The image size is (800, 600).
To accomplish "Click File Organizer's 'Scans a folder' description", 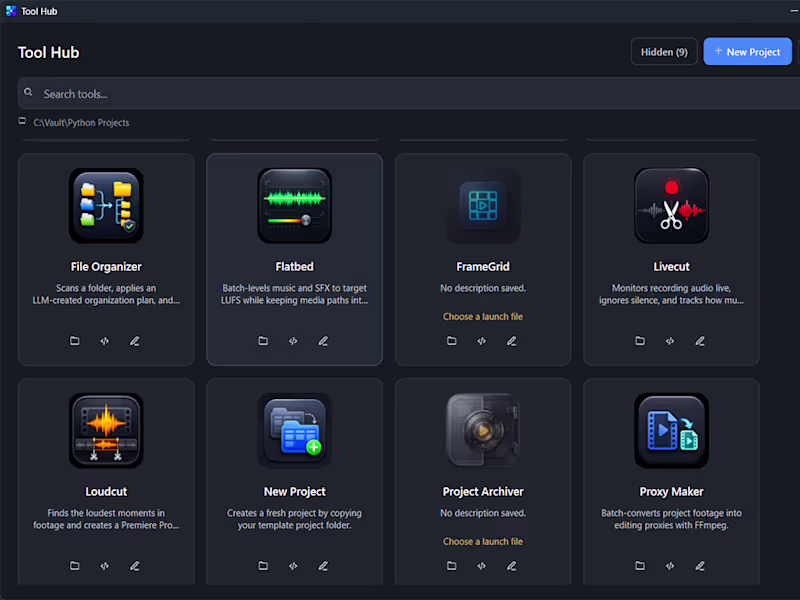I will (106, 294).
